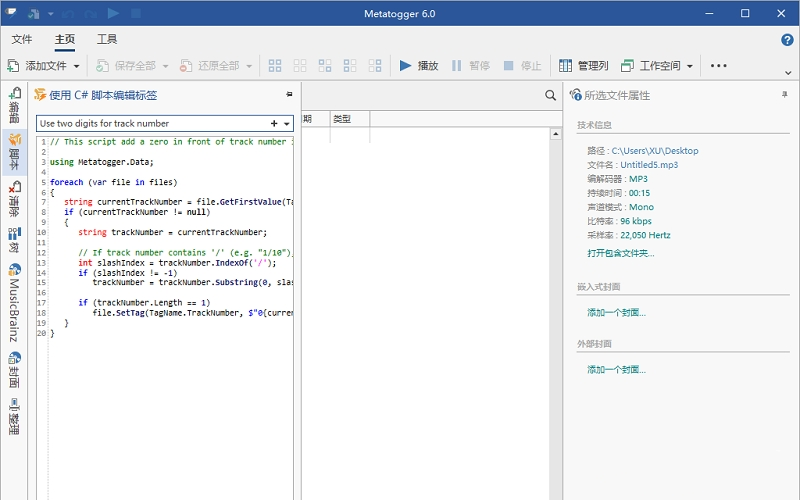Open the 编辑 (edit) sidebar panel

(x=14, y=105)
